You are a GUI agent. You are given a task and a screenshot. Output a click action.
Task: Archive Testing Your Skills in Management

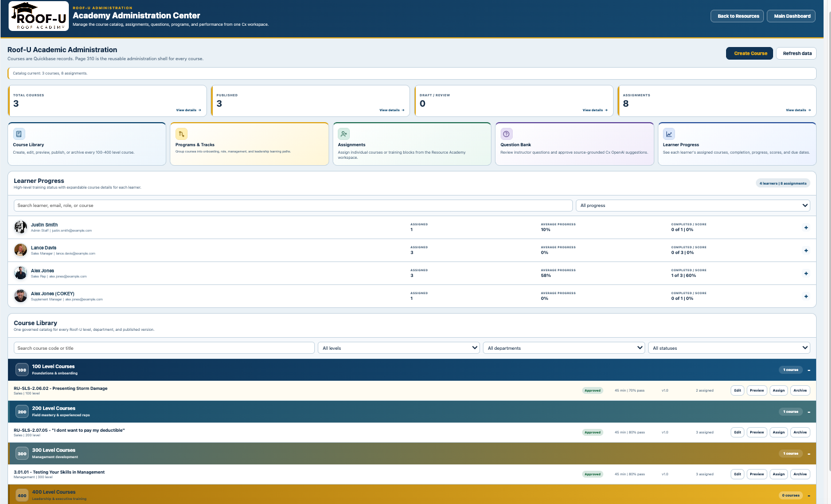click(x=800, y=474)
